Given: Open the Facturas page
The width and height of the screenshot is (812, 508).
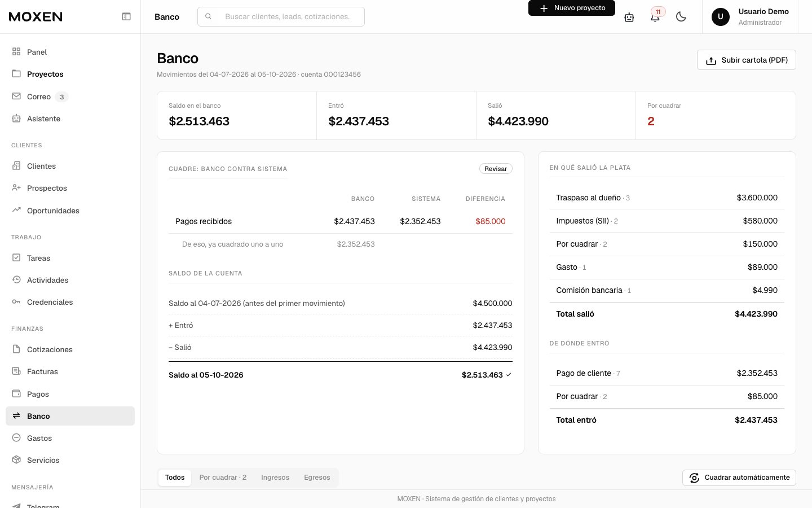Looking at the screenshot, I should 70,371.
